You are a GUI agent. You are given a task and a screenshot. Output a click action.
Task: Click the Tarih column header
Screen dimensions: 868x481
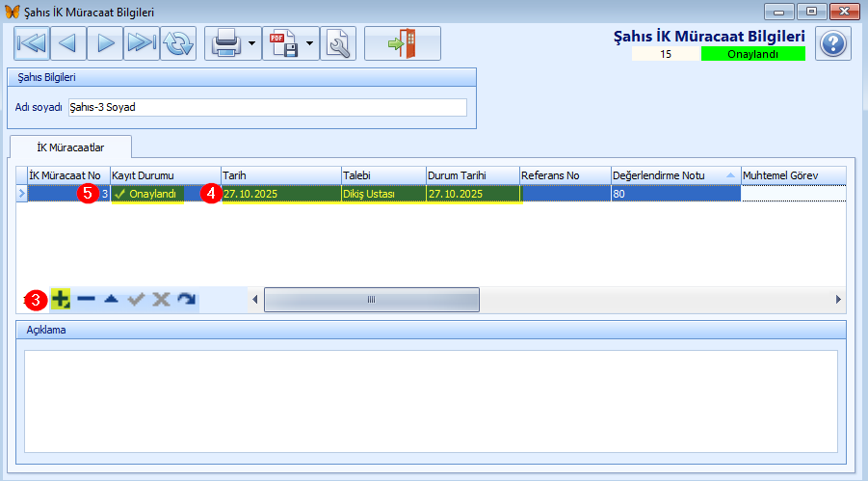pyautogui.click(x=279, y=175)
